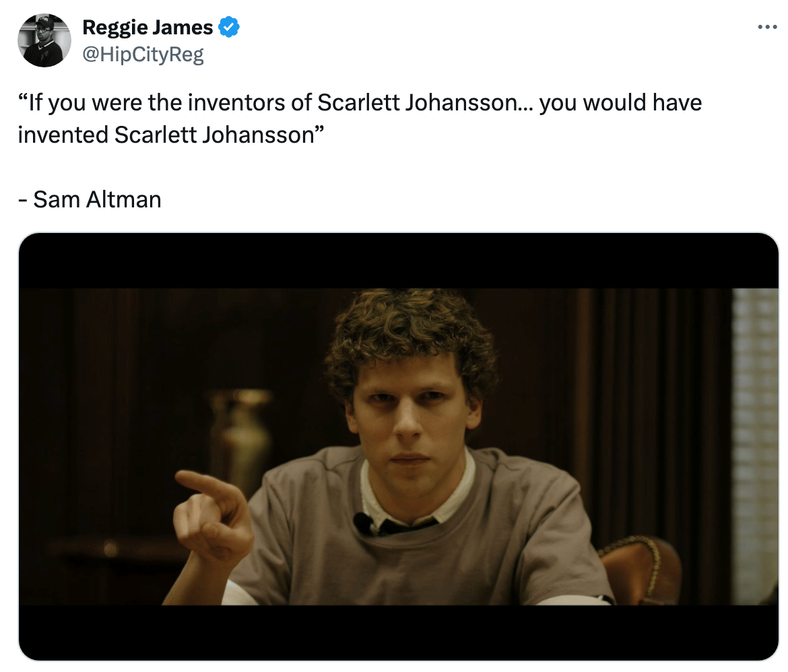This screenshot has width=788, height=672.
Task: Click the top black letterbox bar
Action: (x=399, y=261)
